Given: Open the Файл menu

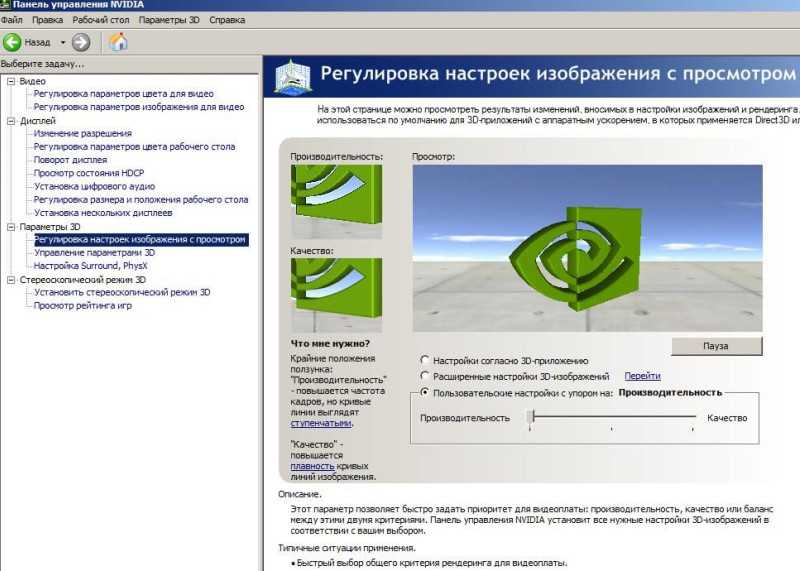Looking at the screenshot, I should [12, 20].
